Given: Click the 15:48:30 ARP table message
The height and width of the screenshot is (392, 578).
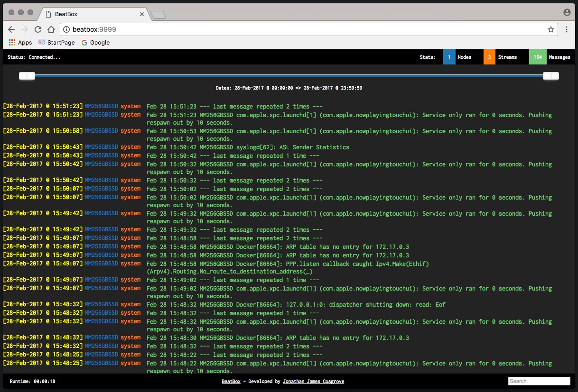Looking at the screenshot, I should click(x=278, y=338).
